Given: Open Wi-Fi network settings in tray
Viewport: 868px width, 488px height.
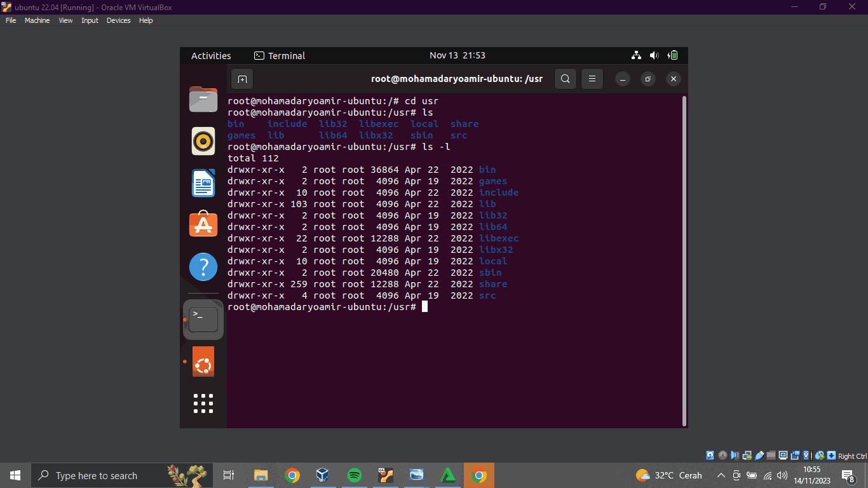Looking at the screenshot, I should [768, 475].
